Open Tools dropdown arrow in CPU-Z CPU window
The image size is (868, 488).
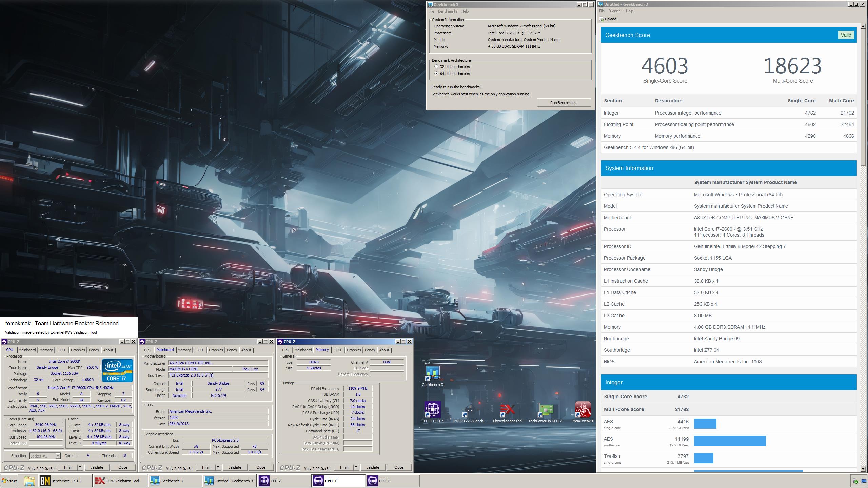tap(80, 467)
